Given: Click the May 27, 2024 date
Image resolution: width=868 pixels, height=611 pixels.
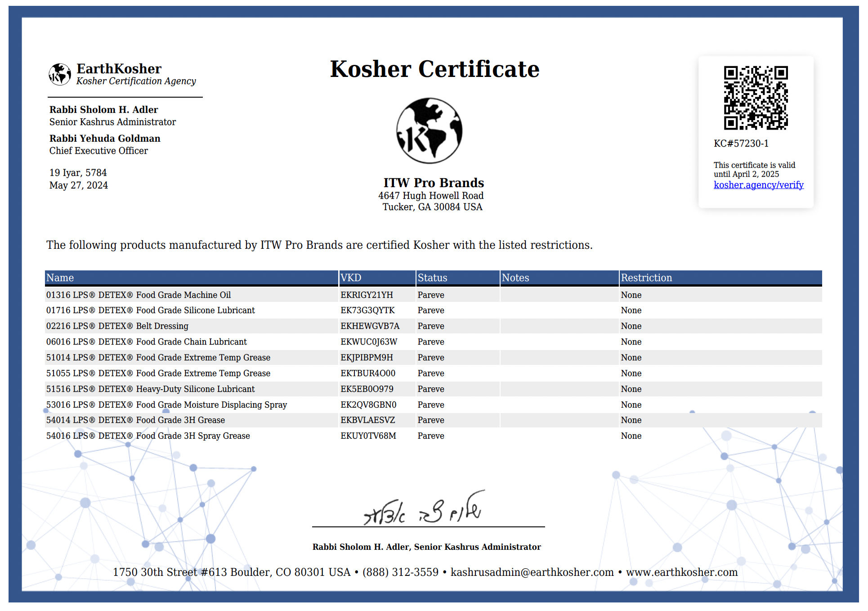Looking at the screenshot, I should (78, 185).
